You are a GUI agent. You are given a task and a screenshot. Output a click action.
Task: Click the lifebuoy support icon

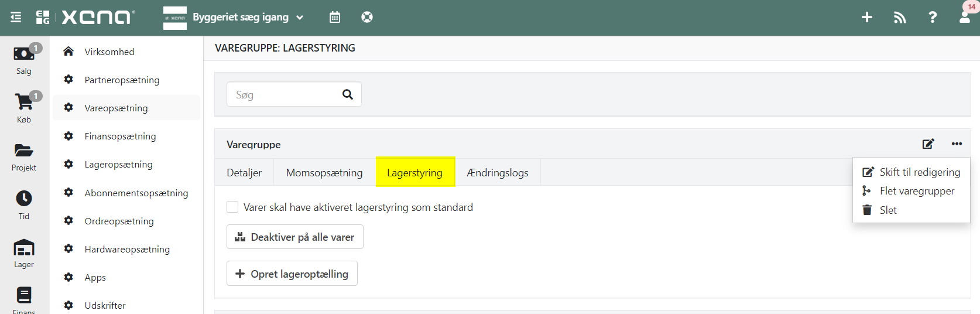pyautogui.click(x=367, y=18)
